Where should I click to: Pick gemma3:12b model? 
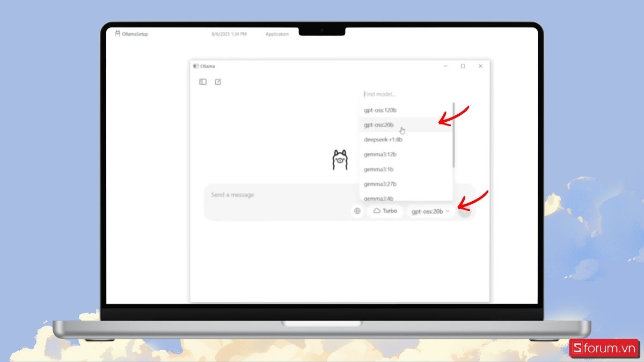pos(406,154)
